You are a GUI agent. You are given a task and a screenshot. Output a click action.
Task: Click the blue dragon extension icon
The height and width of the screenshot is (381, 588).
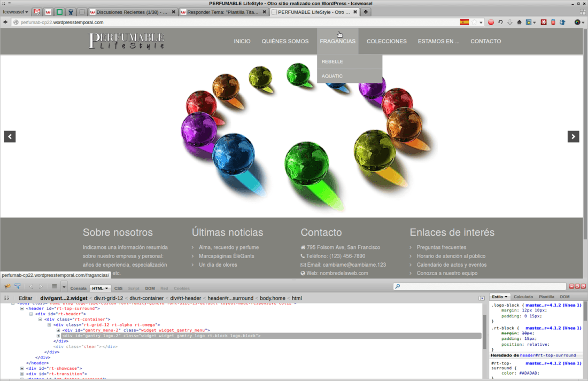coord(562,22)
